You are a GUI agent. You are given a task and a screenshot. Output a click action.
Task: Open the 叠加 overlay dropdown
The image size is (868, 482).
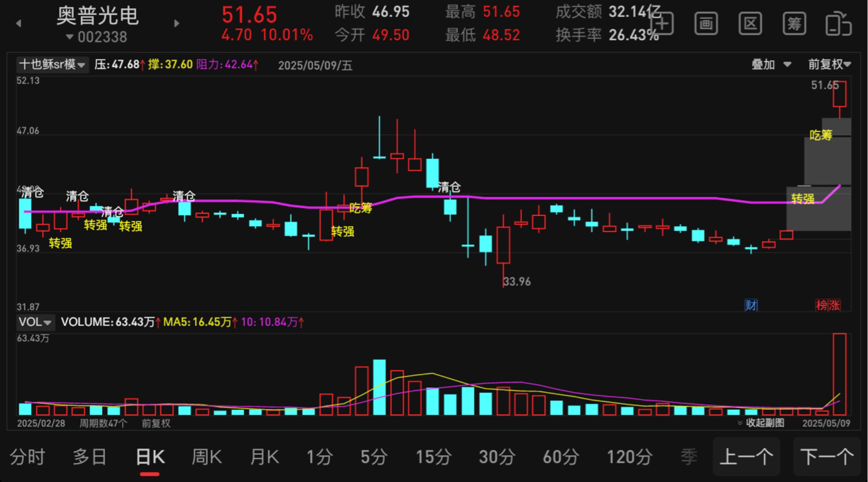click(771, 64)
